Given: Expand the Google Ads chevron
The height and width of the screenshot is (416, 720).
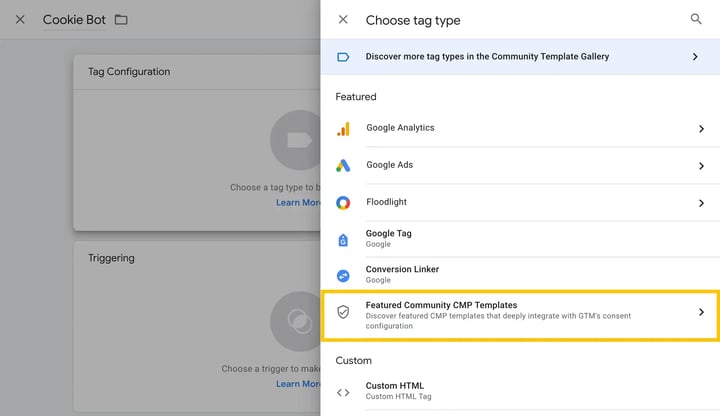Looking at the screenshot, I should 701,166.
